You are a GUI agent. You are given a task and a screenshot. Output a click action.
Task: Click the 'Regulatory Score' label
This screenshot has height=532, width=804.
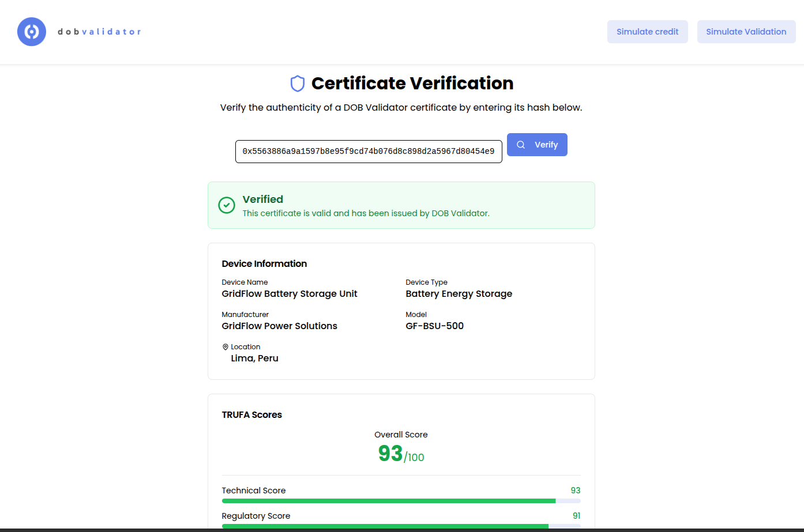(x=256, y=516)
